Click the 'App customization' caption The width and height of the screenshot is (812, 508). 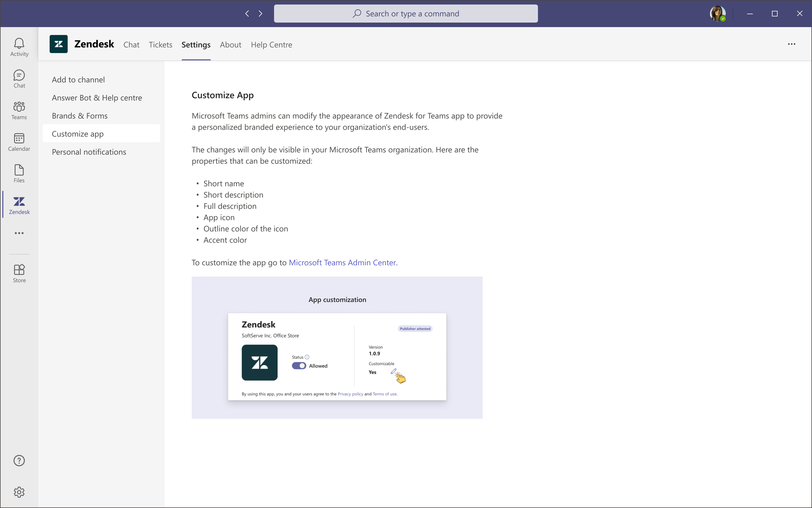(337, 299)
